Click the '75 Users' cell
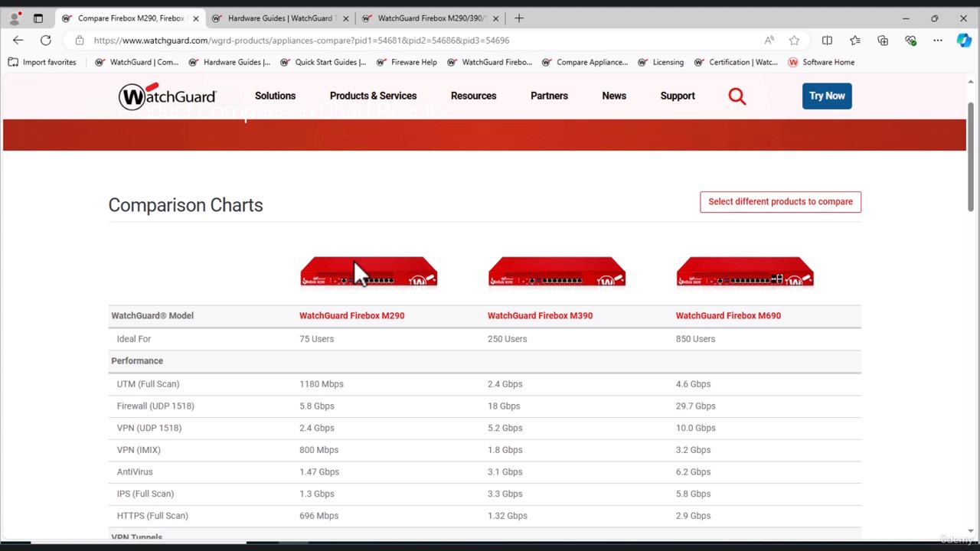The image size is (980, 551). (316, 339)
